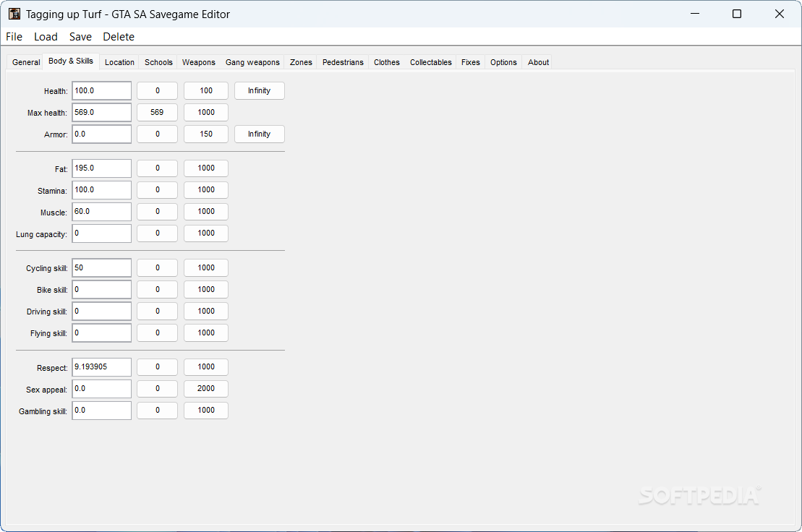The height and width of the screenshot is (532, 802).
Task: Click the Driving skill field
Action: [102, 312]
